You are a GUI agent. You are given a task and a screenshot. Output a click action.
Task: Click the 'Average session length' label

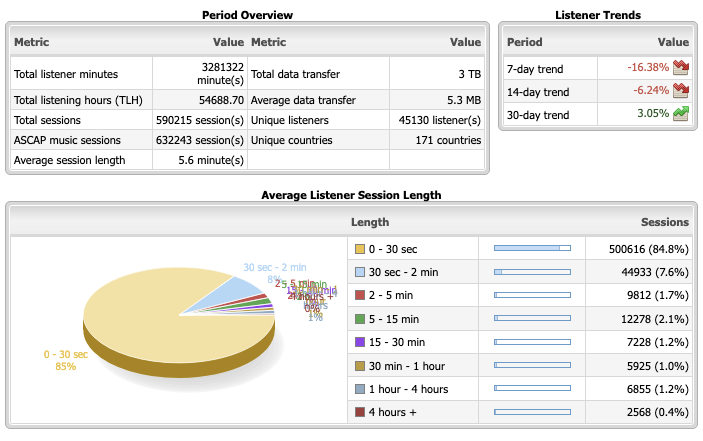pos(69,160)
